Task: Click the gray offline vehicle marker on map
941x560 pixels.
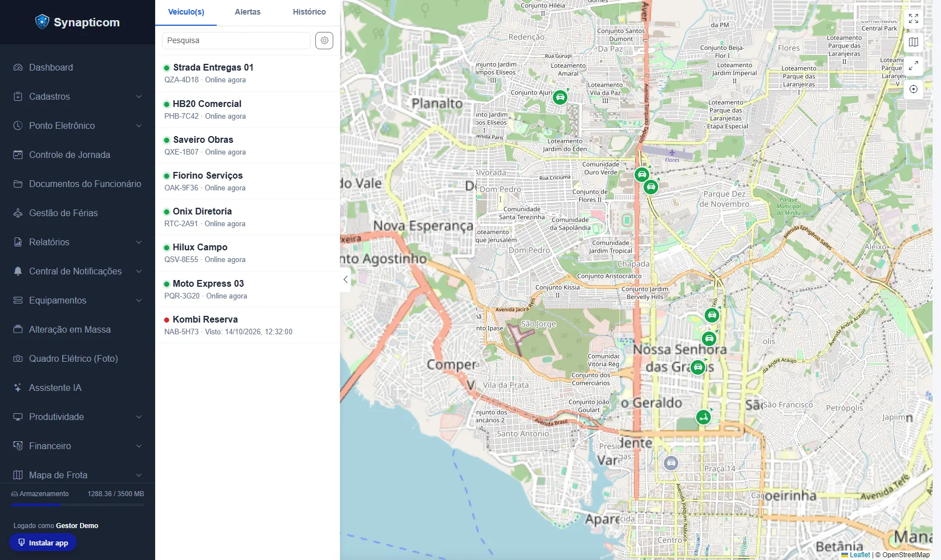Action: [671, 463]
